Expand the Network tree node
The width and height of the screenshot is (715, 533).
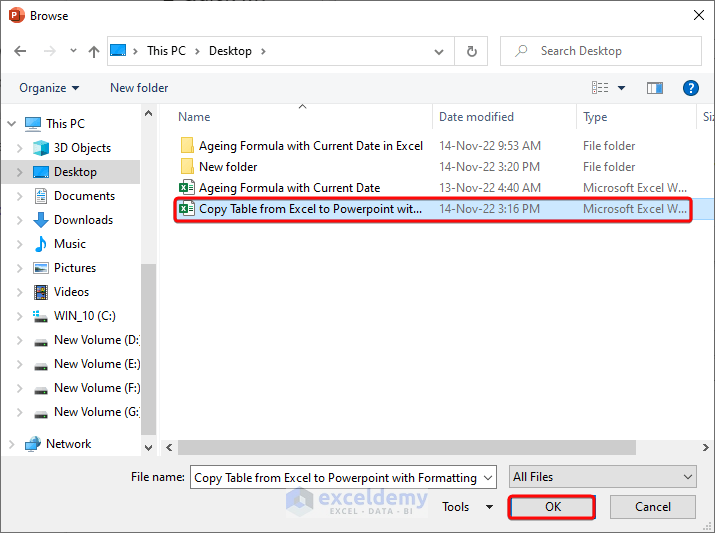pyautogui.click(x=12, y=444)
